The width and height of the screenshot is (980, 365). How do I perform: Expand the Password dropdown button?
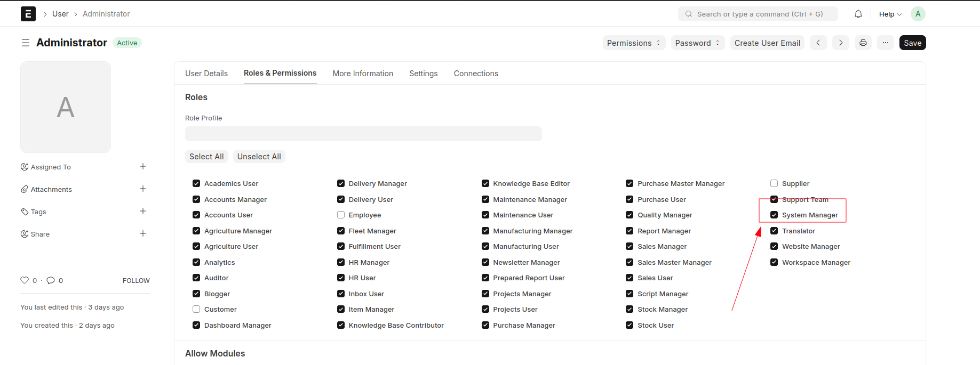click(697, 43)
